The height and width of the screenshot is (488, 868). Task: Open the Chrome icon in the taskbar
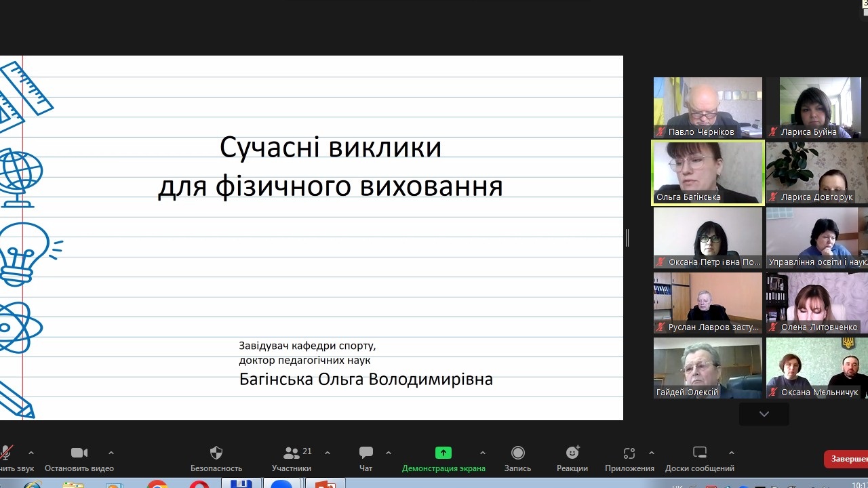pos(157,483)
